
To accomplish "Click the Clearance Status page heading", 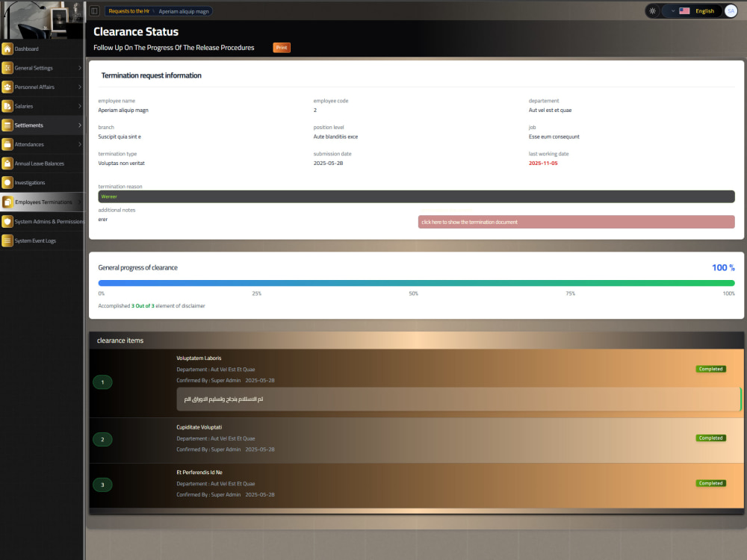I will point(136,31).
